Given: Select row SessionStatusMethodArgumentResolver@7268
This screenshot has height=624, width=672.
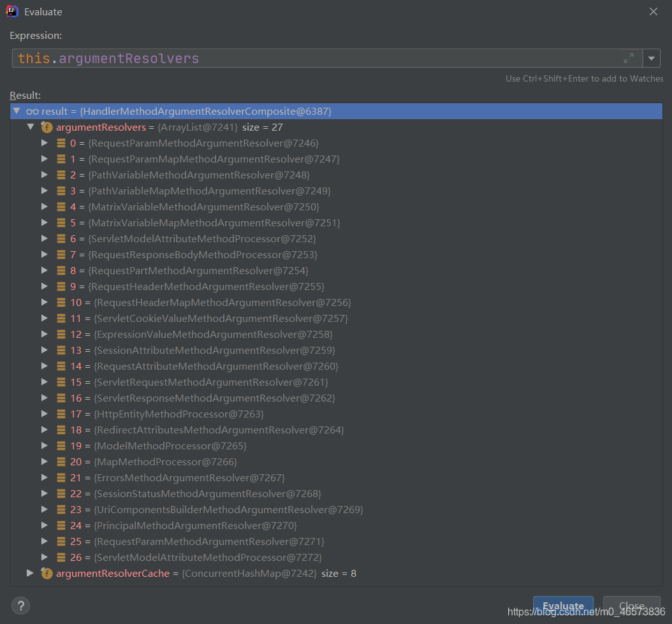Looking at the screenshot, I should point(336,493).
